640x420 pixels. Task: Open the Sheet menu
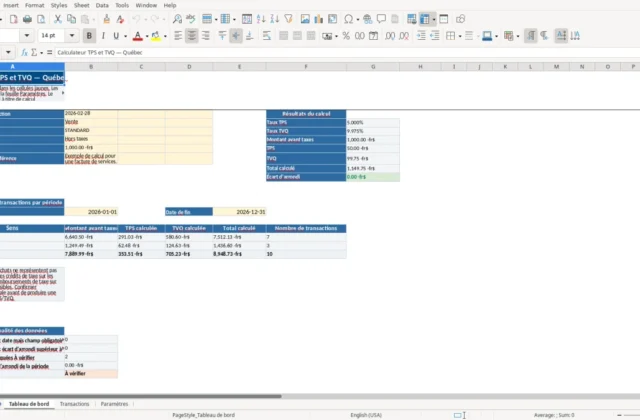coord(81,5)
